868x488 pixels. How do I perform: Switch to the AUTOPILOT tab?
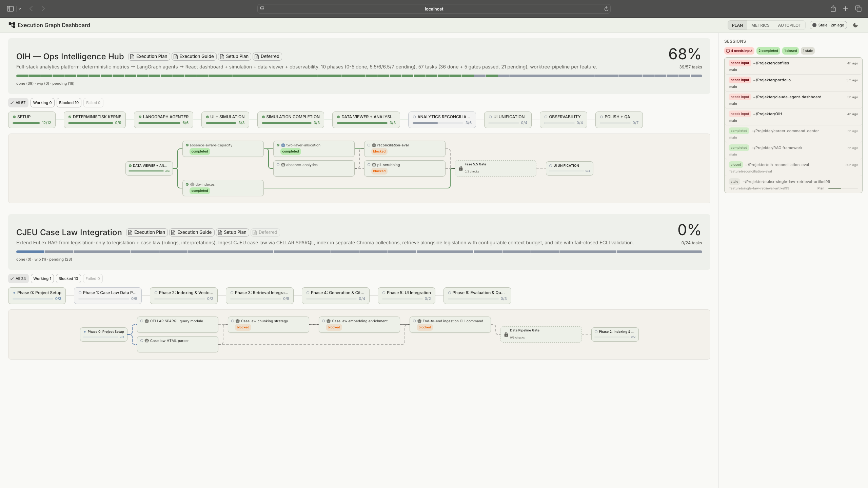[789, 25]
